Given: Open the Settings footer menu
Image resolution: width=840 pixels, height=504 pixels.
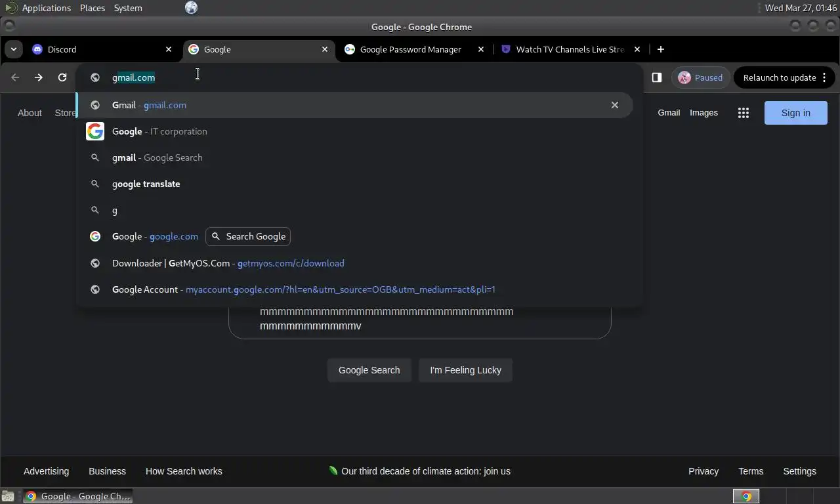Looking at the screenshot, I should 799,471.
